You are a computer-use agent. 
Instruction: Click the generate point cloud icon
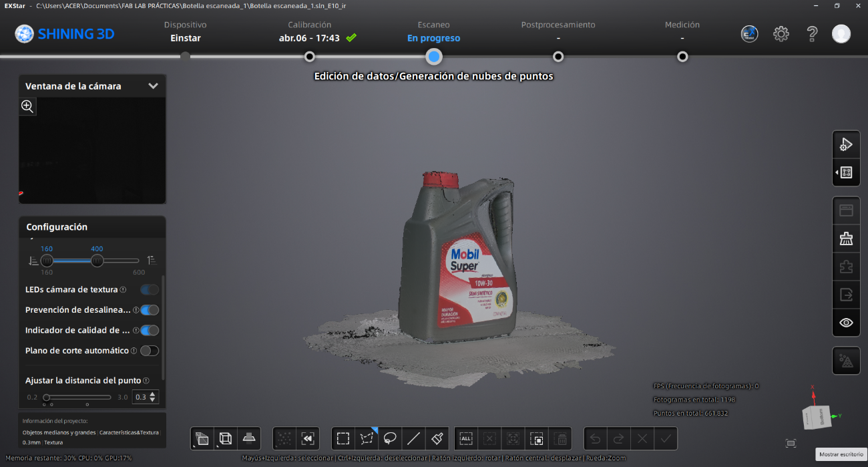pyautogui.click(x=846, y=361)
